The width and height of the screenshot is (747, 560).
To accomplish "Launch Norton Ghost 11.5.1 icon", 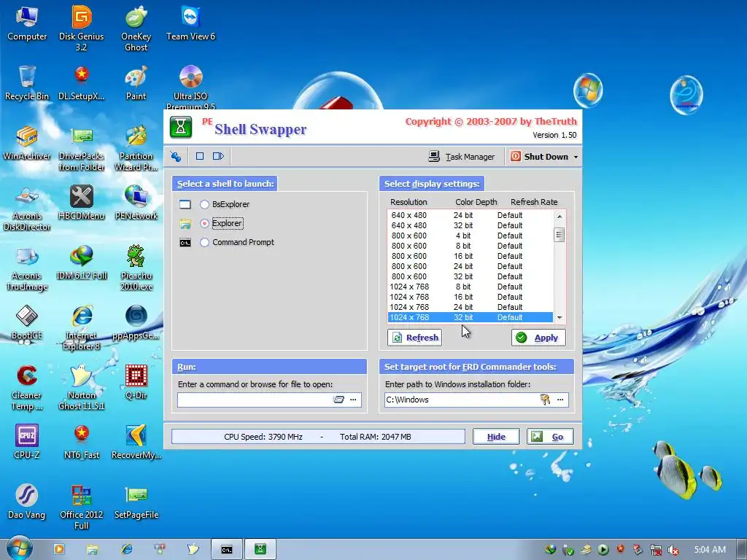I will point(82,389).
